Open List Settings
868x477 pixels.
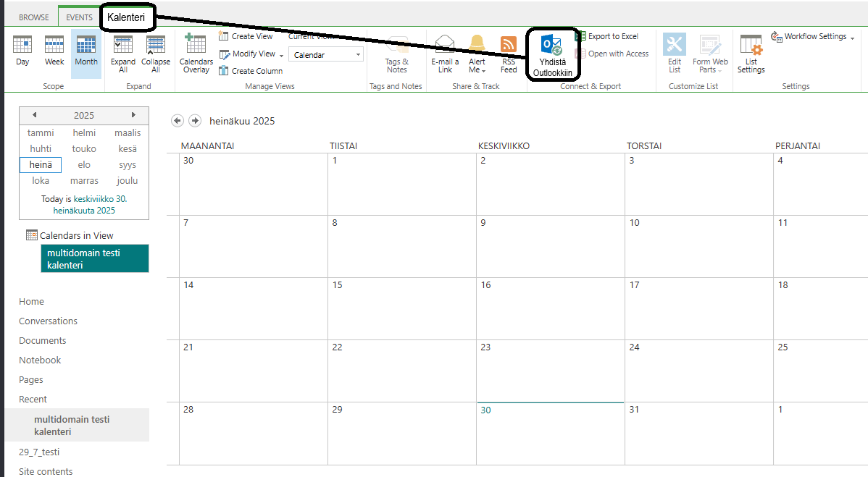coord(751,54)
